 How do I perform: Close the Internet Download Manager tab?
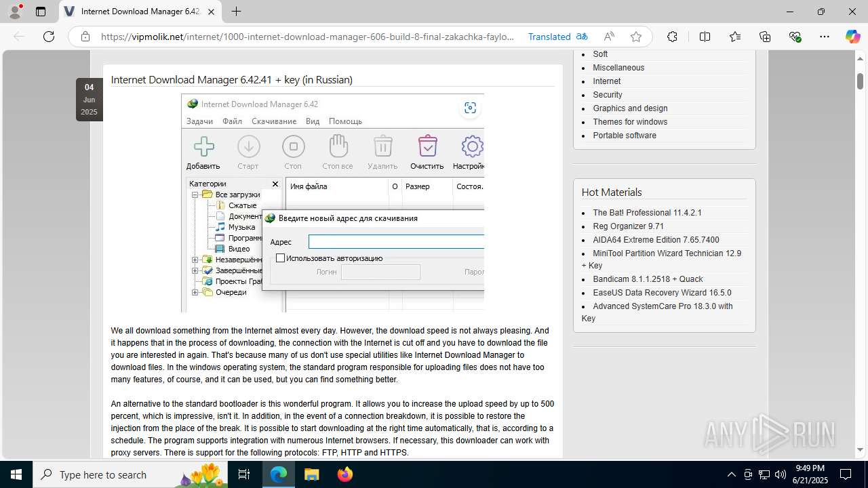pos(211,12)
